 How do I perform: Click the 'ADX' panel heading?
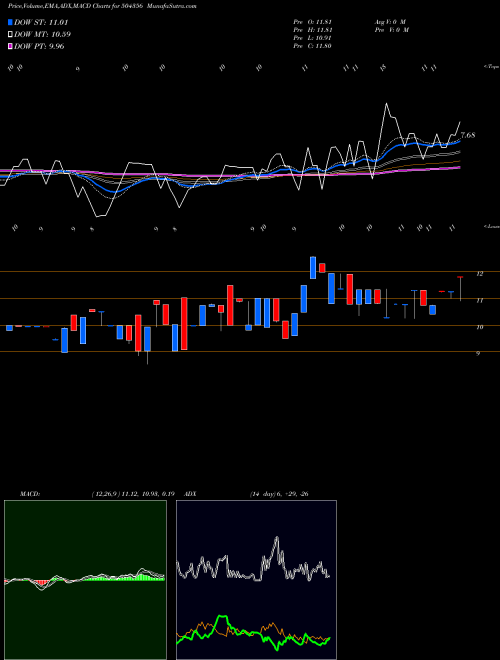pos(190,494)
